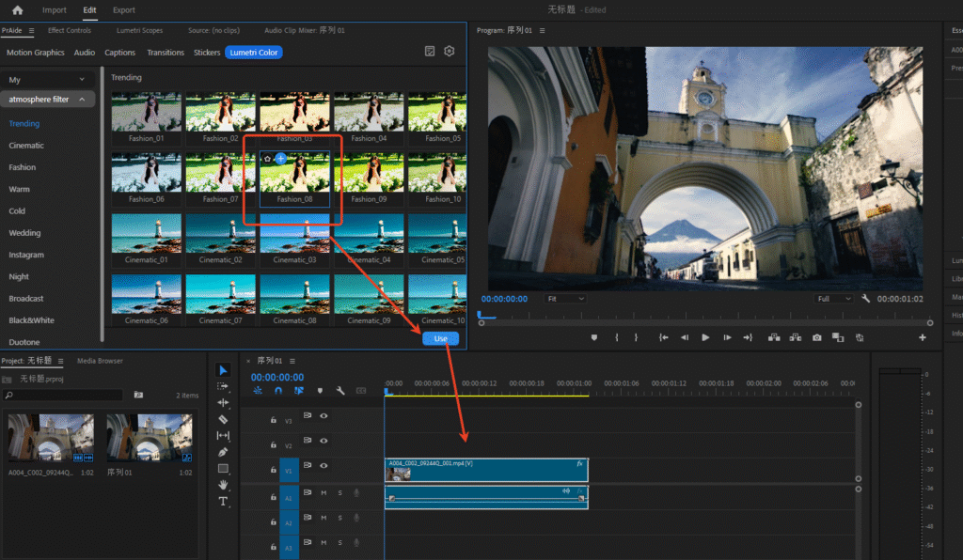
Task: Select the Cinematic filter category in the sidebar
Action: [26, 145]
